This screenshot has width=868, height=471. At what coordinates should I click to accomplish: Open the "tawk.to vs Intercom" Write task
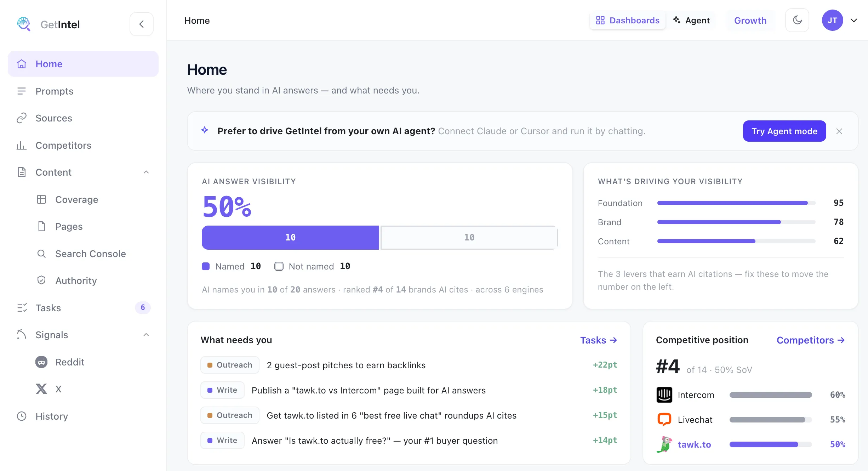pyautogui.click(x=409, y=390)
